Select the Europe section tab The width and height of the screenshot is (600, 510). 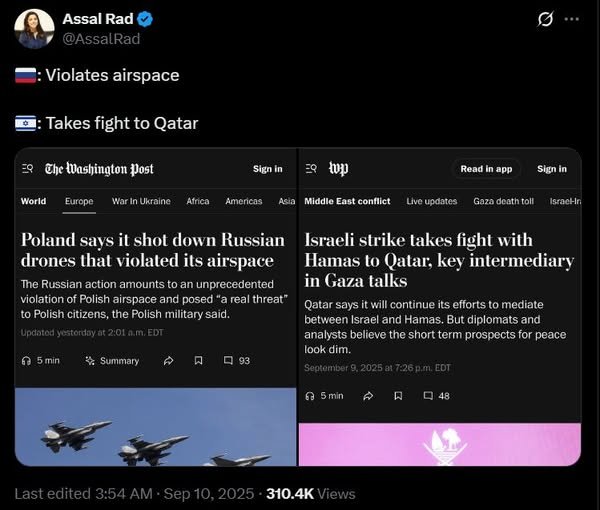coord(79,201)
